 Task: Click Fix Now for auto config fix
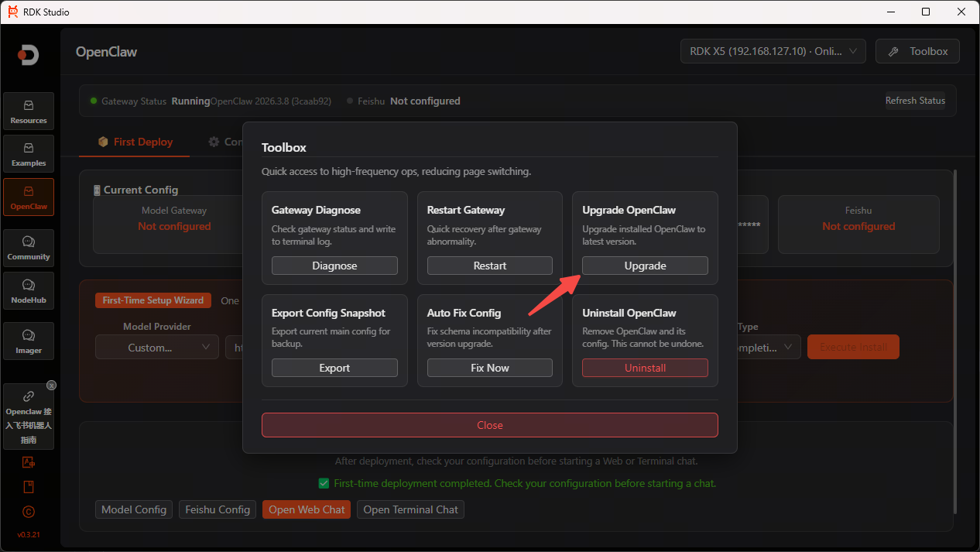[490, 368]
